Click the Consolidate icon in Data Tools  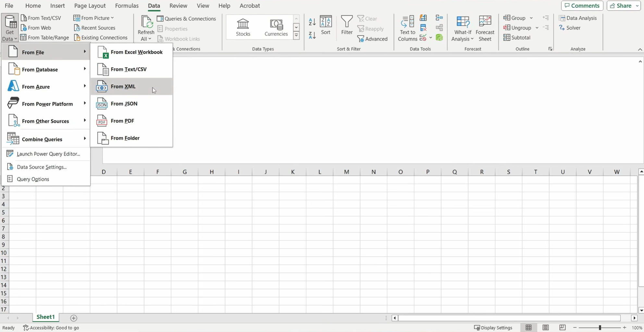coord(440,18)
